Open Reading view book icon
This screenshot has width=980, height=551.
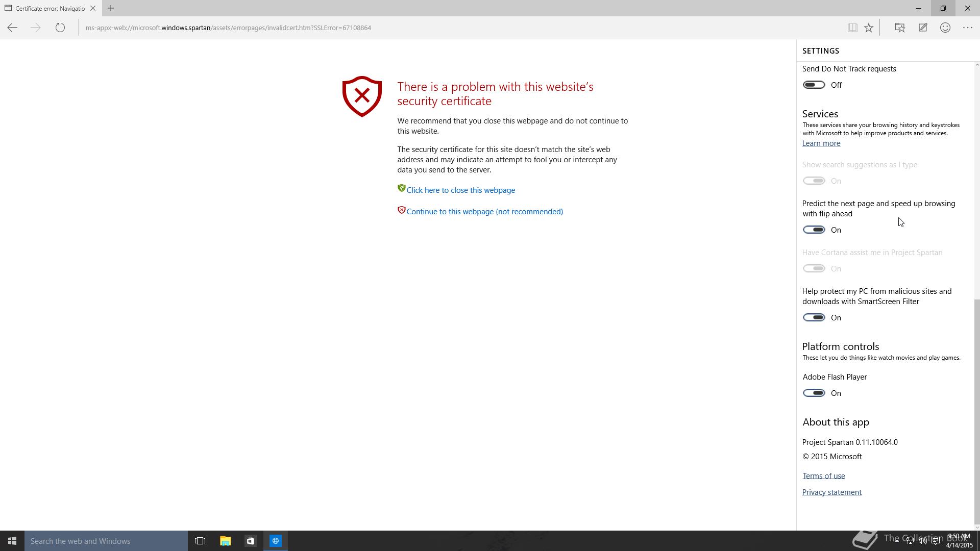pos(852,28)
